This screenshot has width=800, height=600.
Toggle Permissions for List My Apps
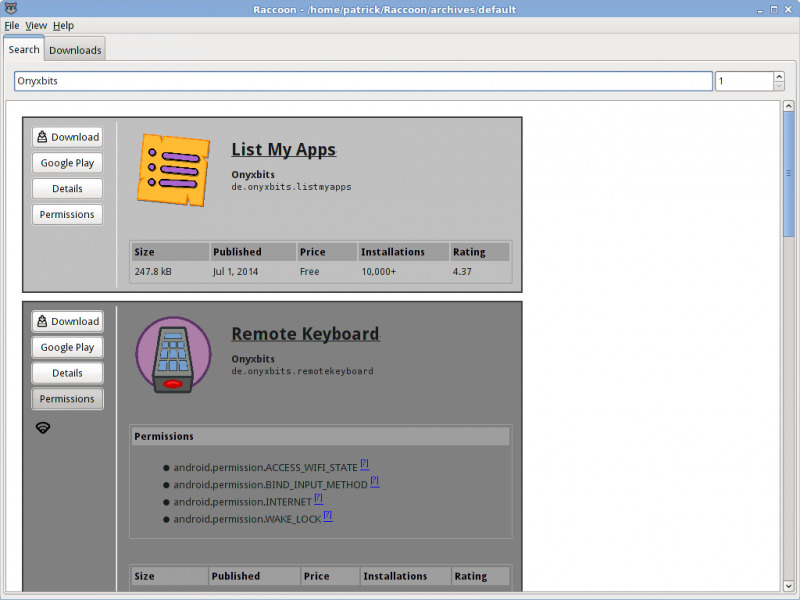tap(67, 215)
